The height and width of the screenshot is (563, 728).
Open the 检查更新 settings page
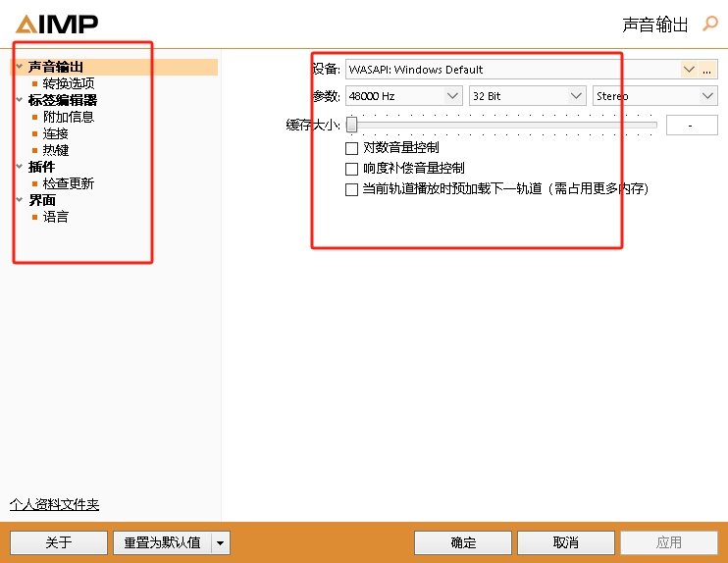point(69,183)
